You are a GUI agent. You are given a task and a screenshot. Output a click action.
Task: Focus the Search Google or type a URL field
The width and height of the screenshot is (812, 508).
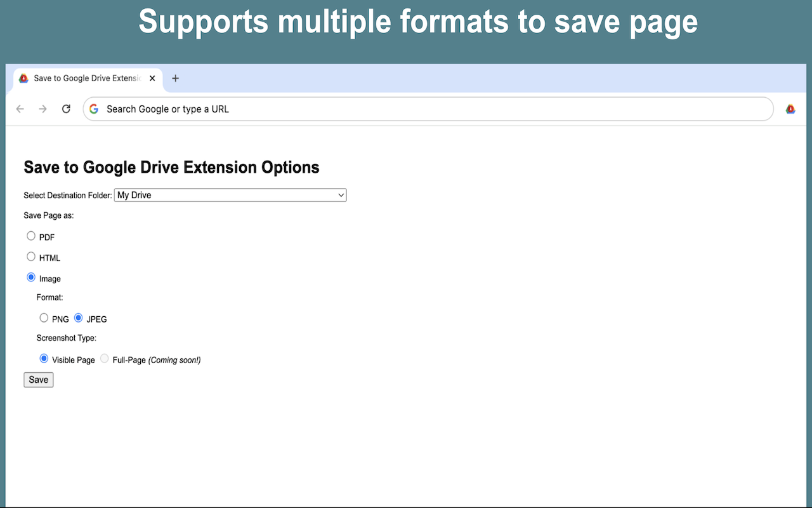428,109
